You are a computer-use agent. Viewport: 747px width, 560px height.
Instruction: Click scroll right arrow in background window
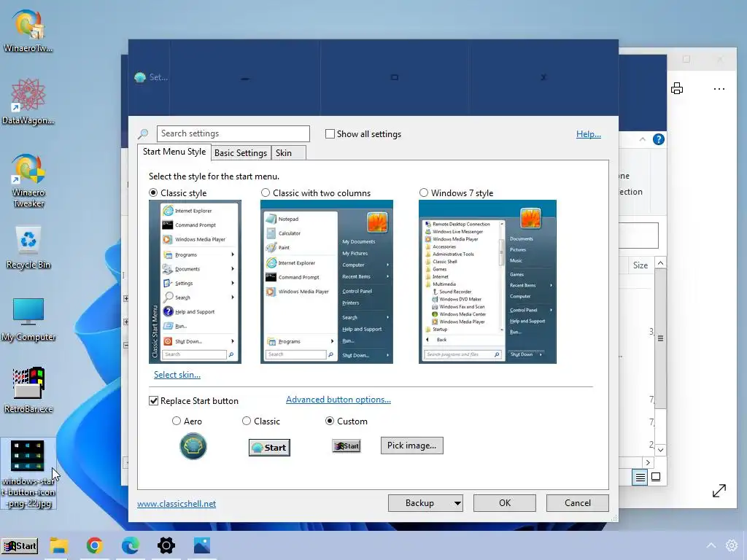(648, 462)
